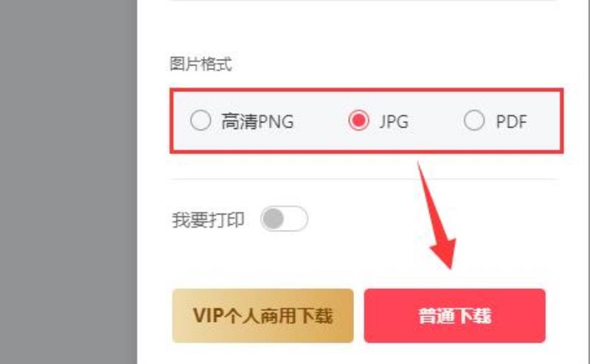Screen dimensions: 590x364
Task: Click the 高清PNG label text
Action: point(257,122)
